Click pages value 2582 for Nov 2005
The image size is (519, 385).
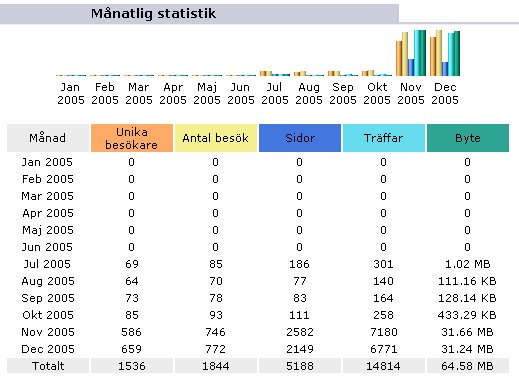coord(300,332)
